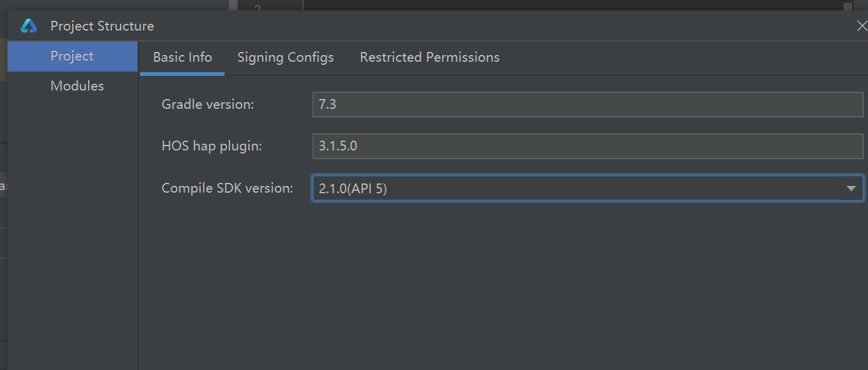The height and width of the screenshot is (370, 868).
Task: Close the Project Structure dialog
Action: pos(862,26)
